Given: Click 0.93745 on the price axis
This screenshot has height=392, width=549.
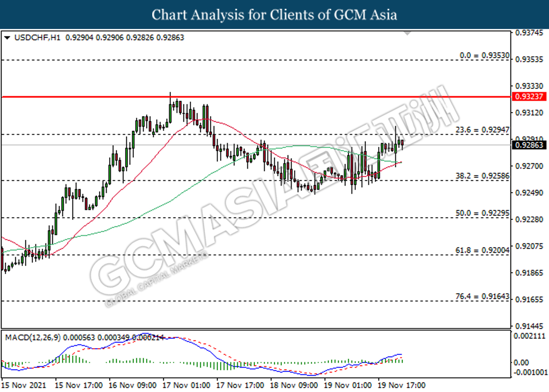Looking at the screenshot, I should point(529,33).
